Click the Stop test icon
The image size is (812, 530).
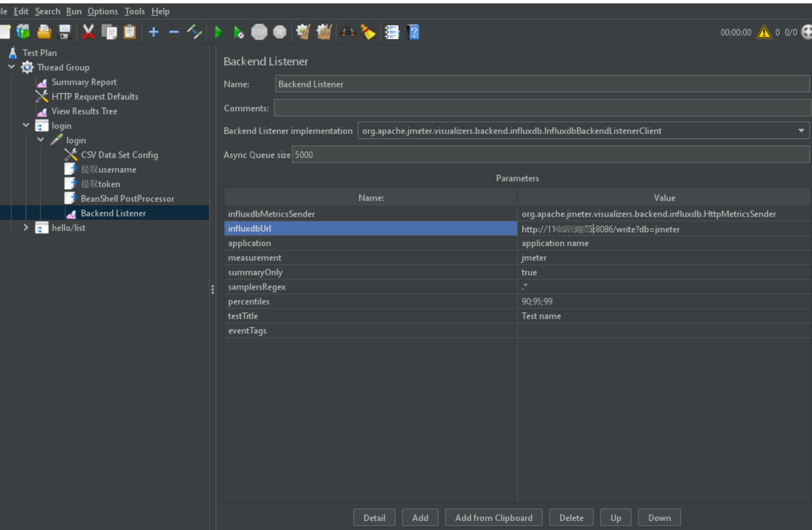(x=259, y=32)
